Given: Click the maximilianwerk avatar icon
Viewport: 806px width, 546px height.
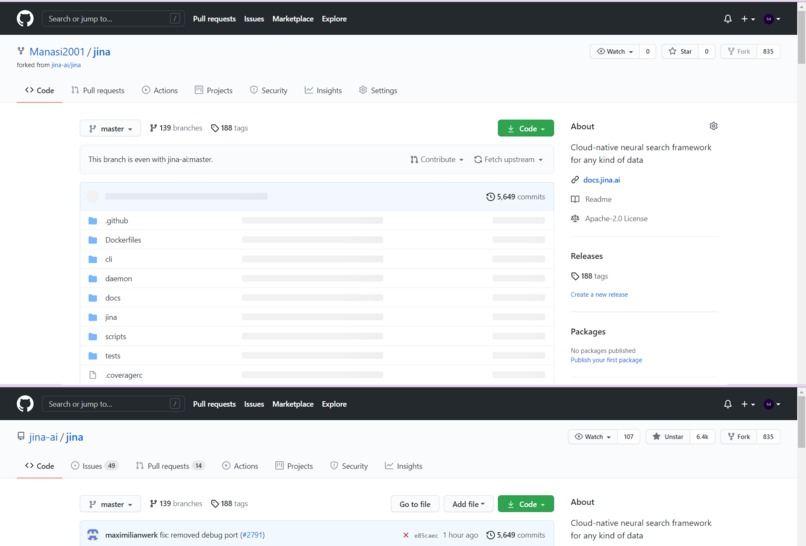Looking at the screenshot, I should [93, 535].
